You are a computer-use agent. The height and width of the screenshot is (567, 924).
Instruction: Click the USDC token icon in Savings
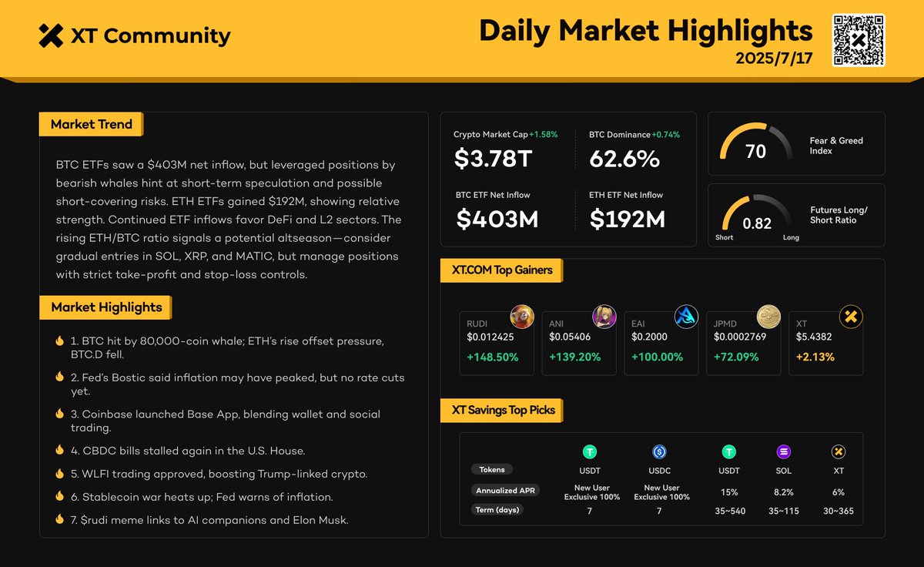pos(659,452)
